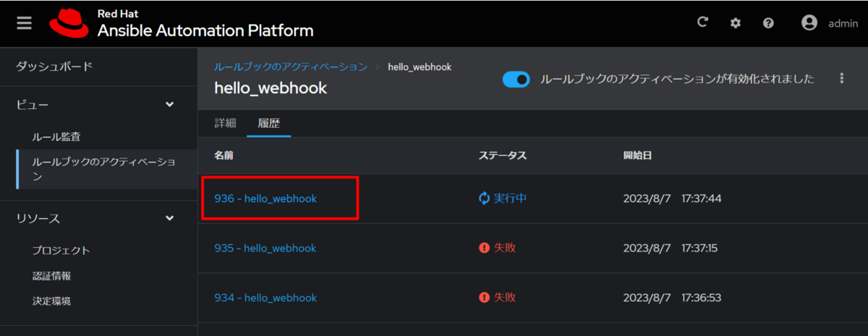Click hello_webhook text in the breadcrumb
868x336 pixels.
coord(420,66)
